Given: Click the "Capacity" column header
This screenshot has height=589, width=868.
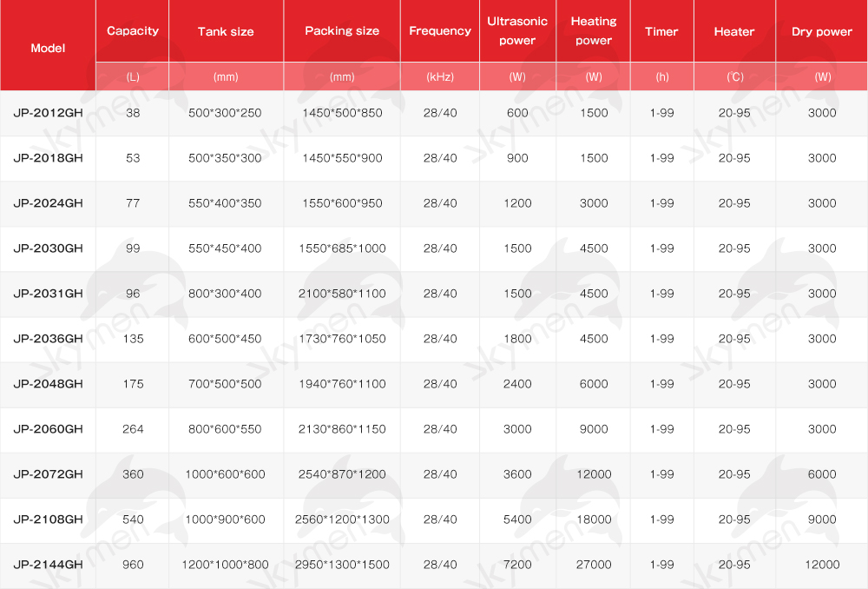Looking at the screenshot, I should [132, 31].
